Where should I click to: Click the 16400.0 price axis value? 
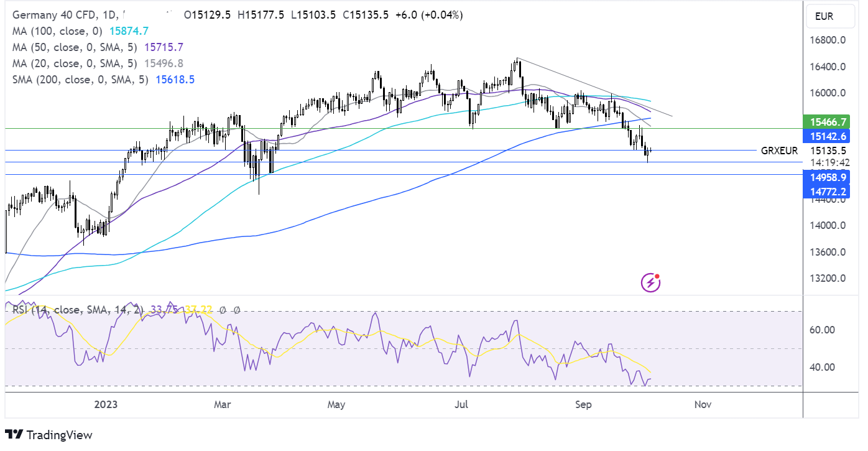[828, 67]
